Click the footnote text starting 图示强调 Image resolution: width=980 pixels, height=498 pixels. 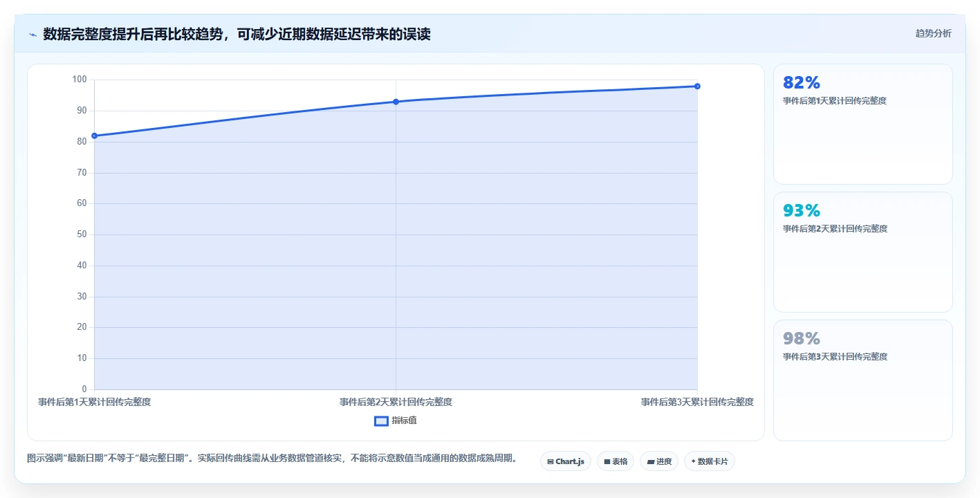(272, 458)
